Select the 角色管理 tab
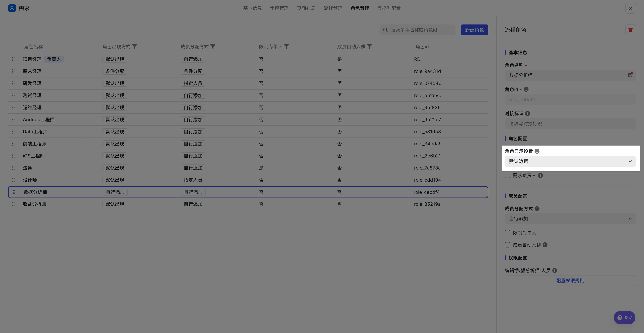This screenshot has width=644, height=333. point(360,8)
